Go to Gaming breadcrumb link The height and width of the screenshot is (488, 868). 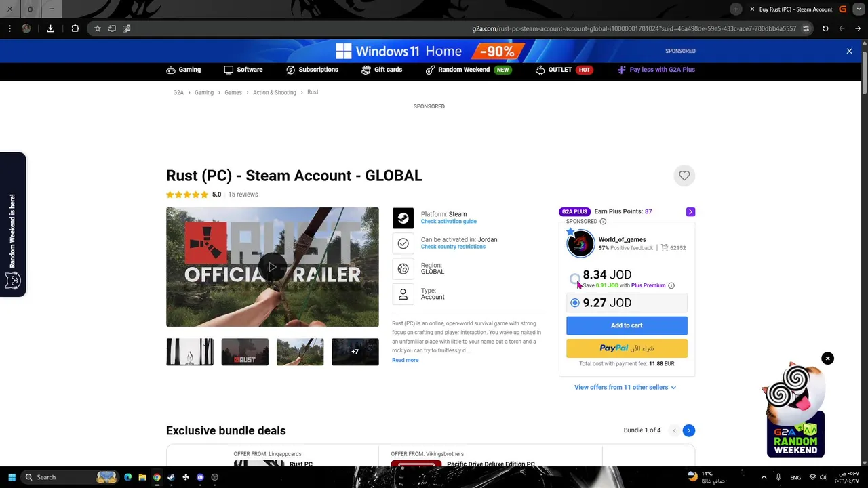[204, 93]
